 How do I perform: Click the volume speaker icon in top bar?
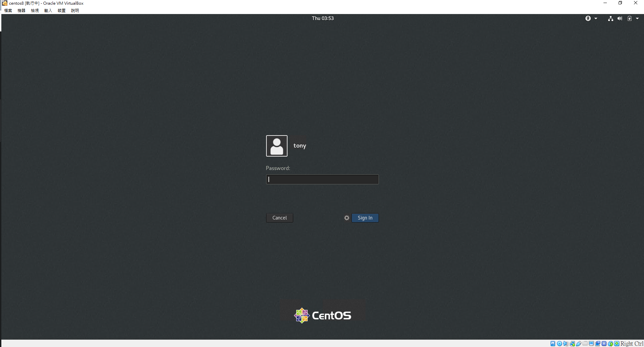click(620, 18)
